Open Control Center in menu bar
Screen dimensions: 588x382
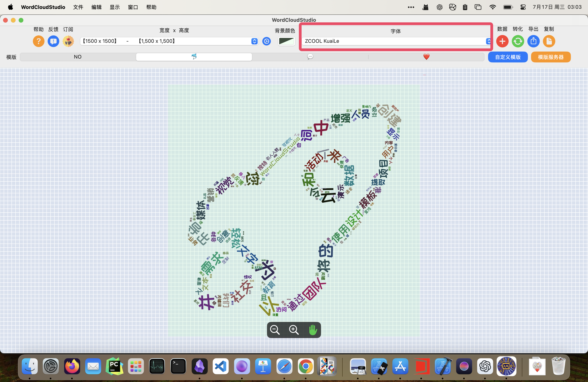tap(523, 7)
